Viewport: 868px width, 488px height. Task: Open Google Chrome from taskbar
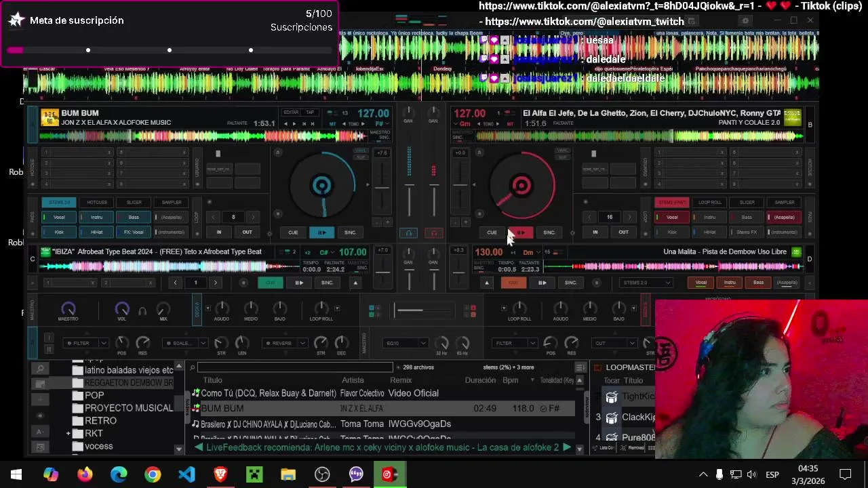(153, 474)
